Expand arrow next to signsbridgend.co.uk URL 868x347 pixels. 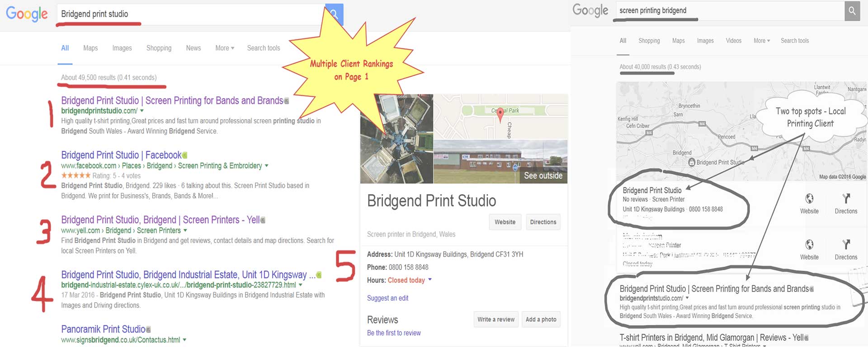(x=184, y=340)
